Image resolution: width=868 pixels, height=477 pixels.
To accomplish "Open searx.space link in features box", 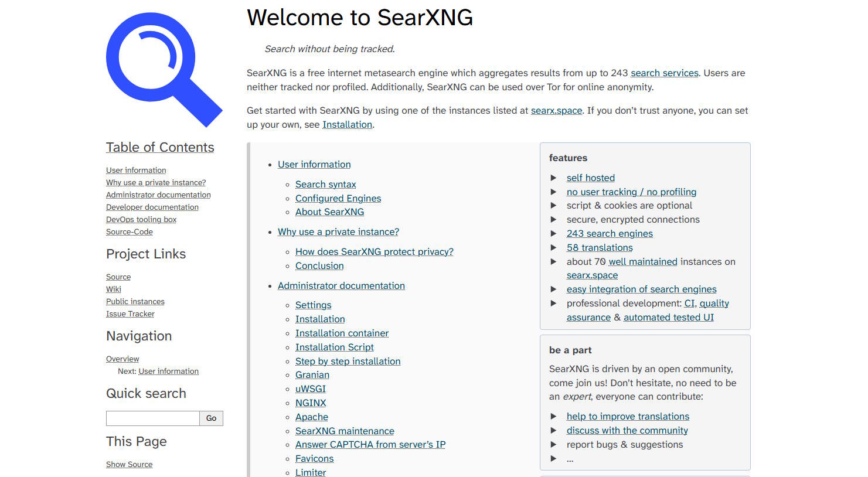I will coord(593,275).
